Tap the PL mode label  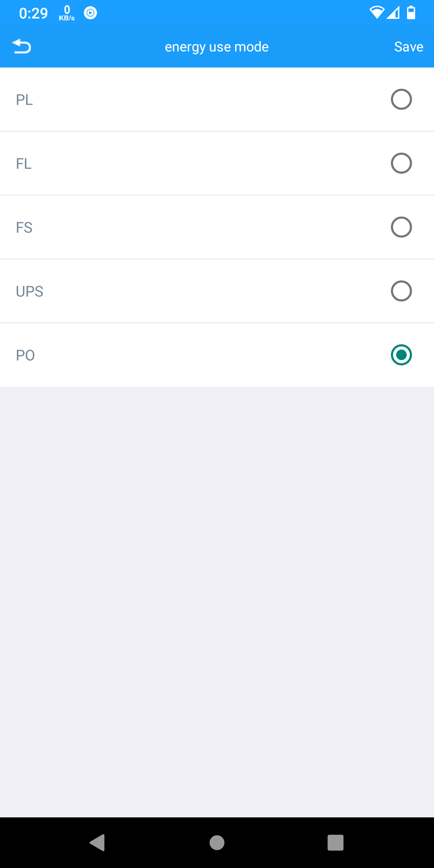[x=24, y=100]
